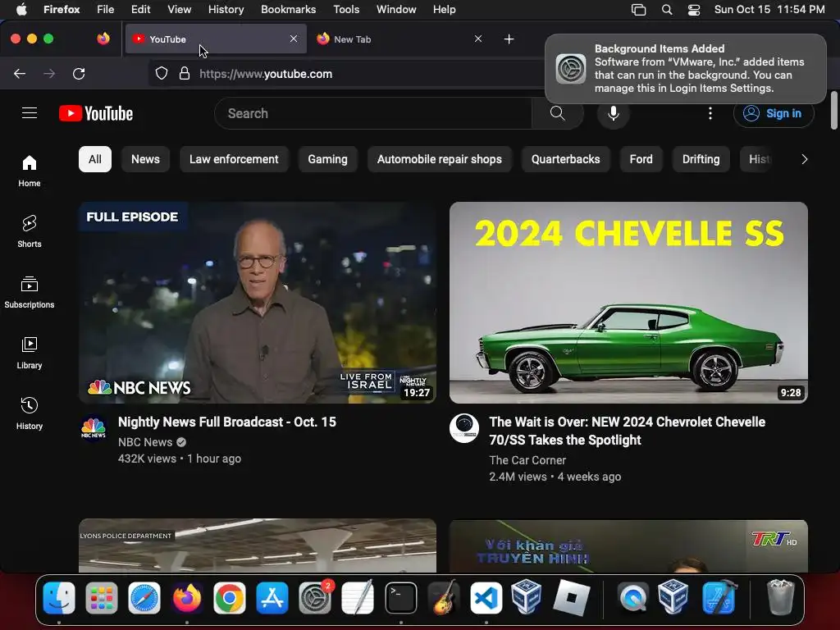The height and width of the screenshot is (630, 840).
Task: Select the Law enforcement filter chip
Action: (234, 159)
